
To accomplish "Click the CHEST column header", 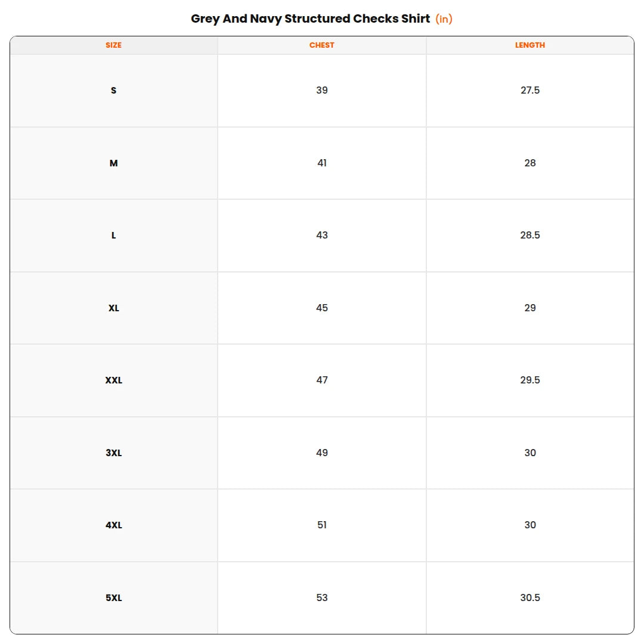I will click(x=321, y=45).
